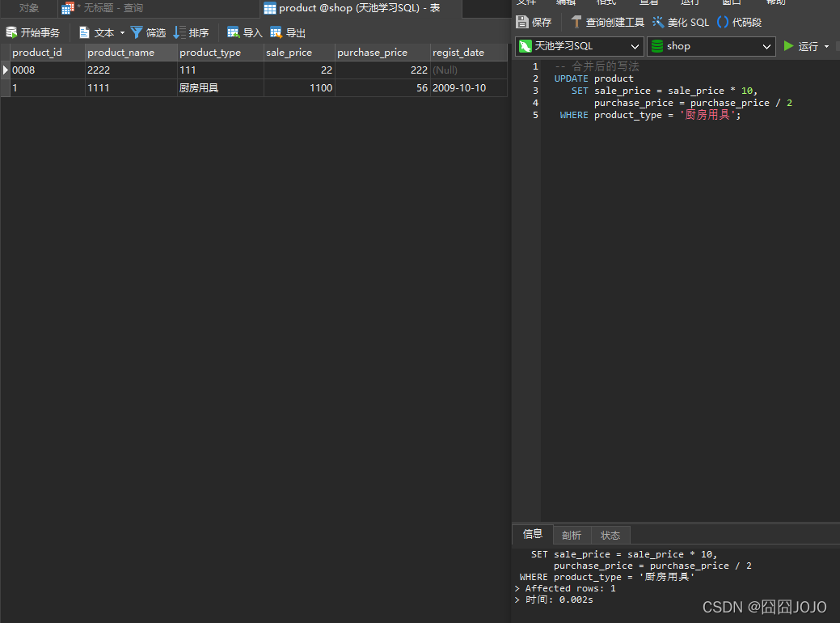Open the Text (文本) dropdown arrow

click(x=122, y=33)
